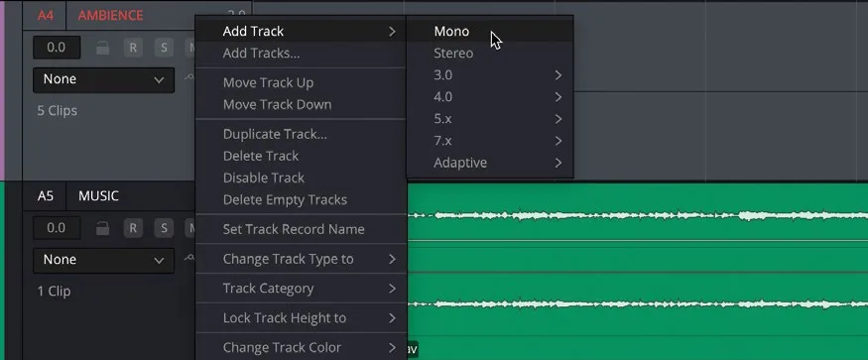Click the A4 track number label
This screenshot has height=360, width=868.
tap(46, 16)
